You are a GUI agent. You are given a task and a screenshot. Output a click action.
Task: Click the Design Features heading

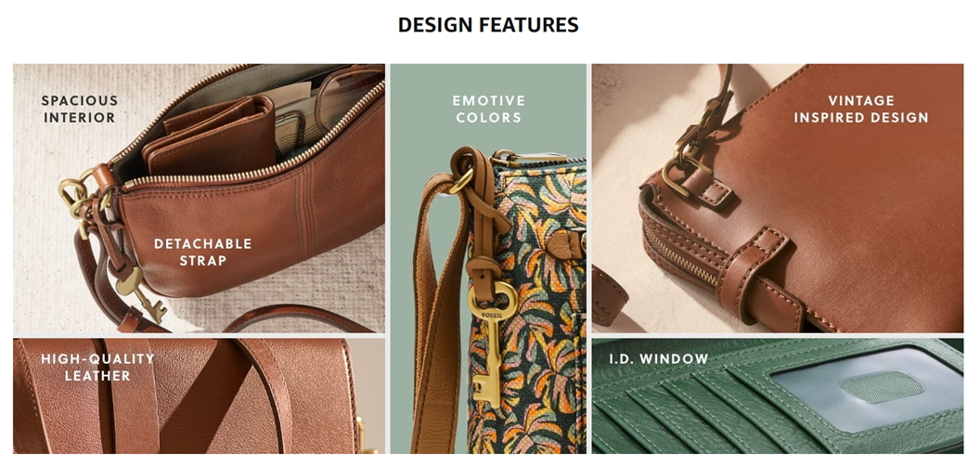488,25
